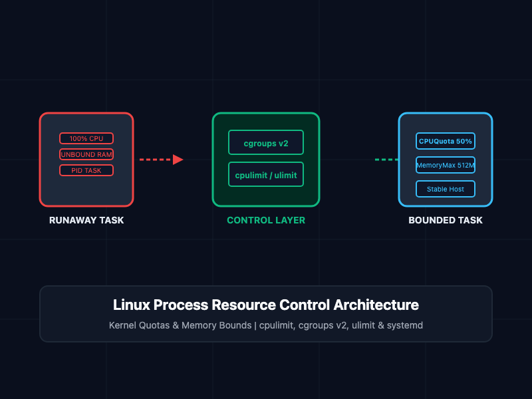Click the CONTROL LAYER caption

coord(266,220)
